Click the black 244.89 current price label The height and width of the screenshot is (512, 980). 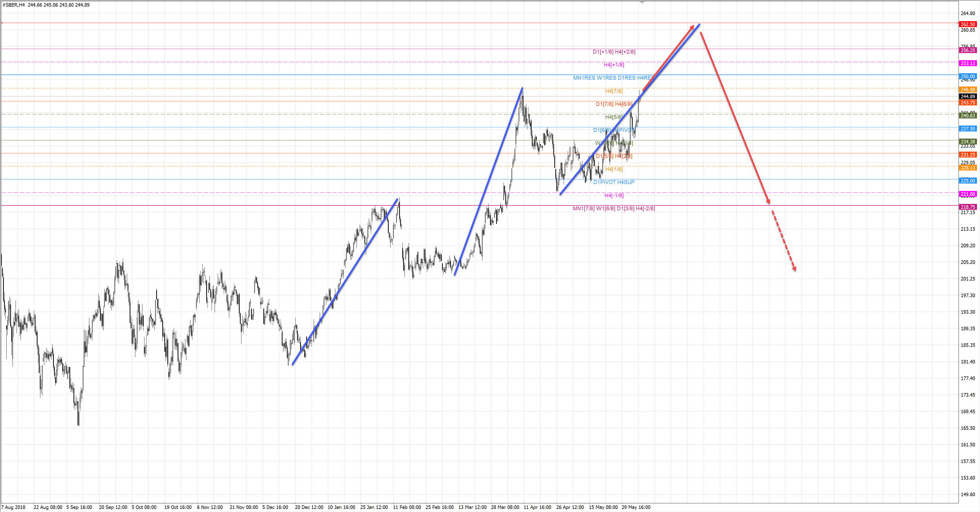968,97
